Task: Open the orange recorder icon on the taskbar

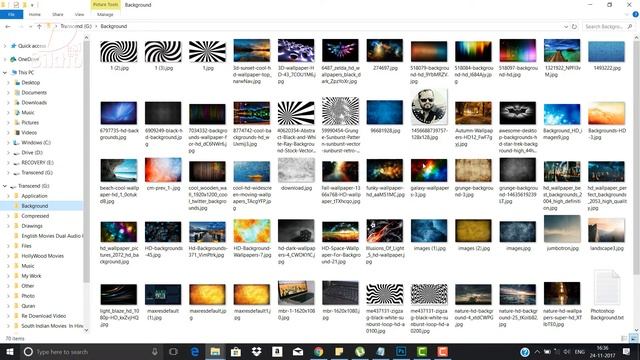Action: point(442,351)
